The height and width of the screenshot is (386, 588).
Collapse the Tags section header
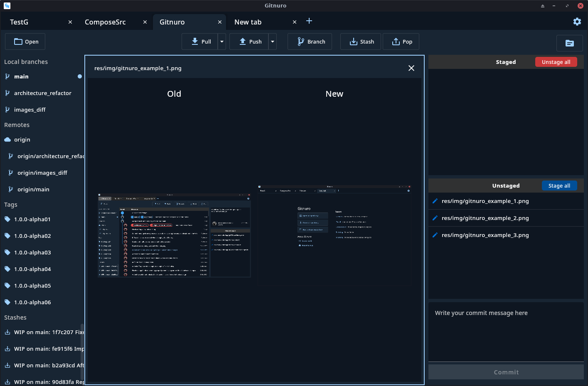11,205
